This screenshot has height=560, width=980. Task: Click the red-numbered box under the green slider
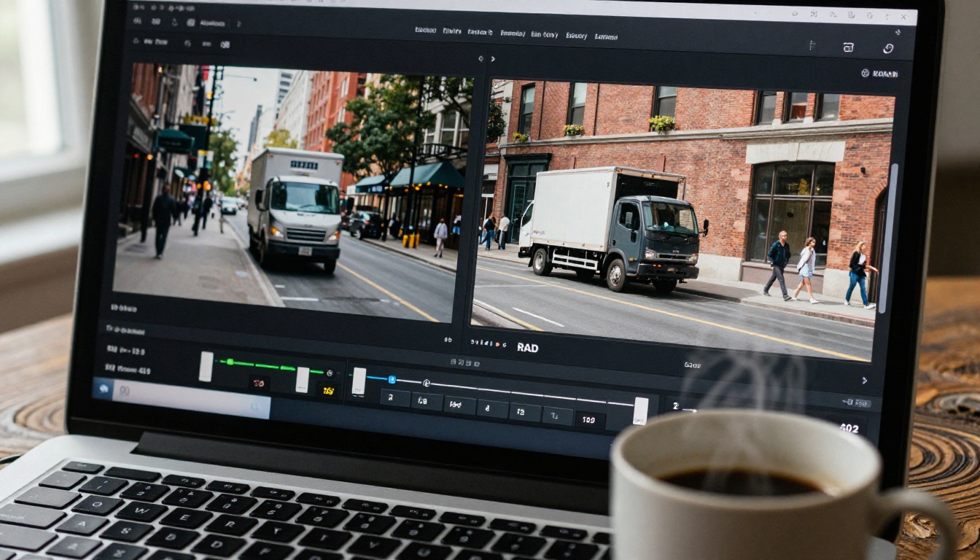click(258, 383)
